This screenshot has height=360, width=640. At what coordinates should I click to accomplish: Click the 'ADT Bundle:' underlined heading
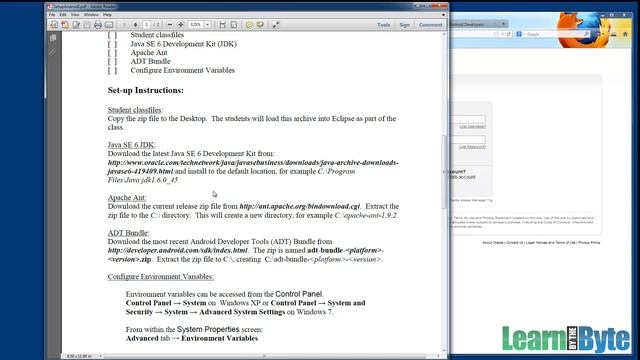(x=129, y=233)
